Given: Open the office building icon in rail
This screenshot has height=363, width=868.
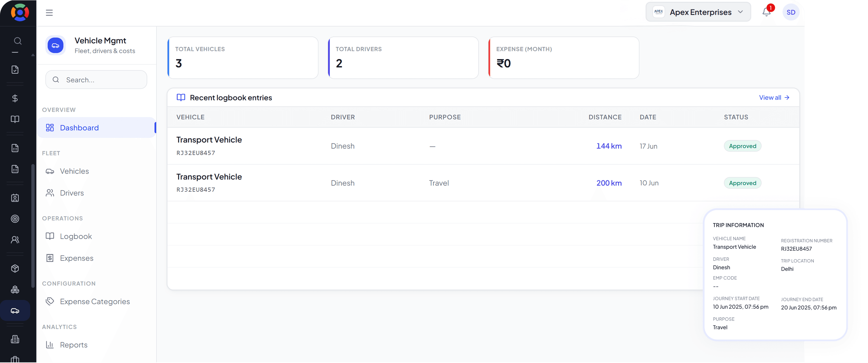Looking at the screenshot, I should click(x=15, y=339).
